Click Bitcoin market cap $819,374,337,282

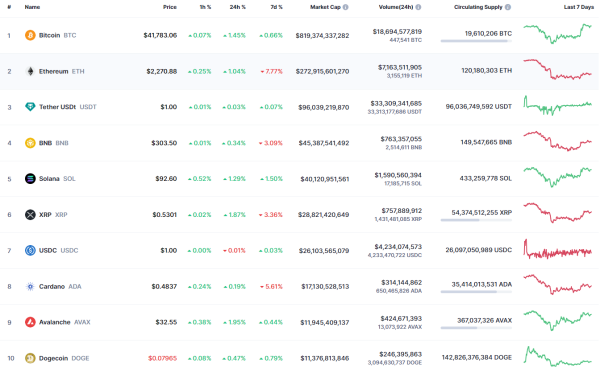[322, 36]
